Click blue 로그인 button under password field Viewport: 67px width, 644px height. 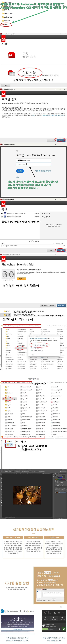pyautogui.click(x=20, y=171)
